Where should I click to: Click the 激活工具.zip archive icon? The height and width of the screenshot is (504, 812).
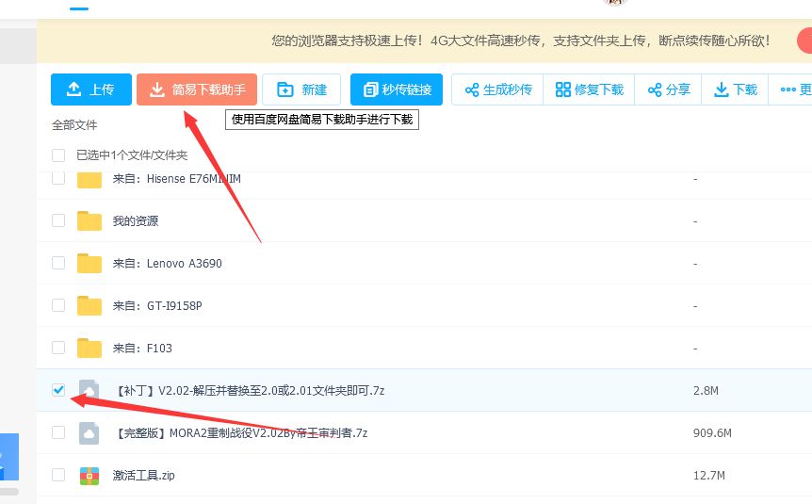coord(89,475)
